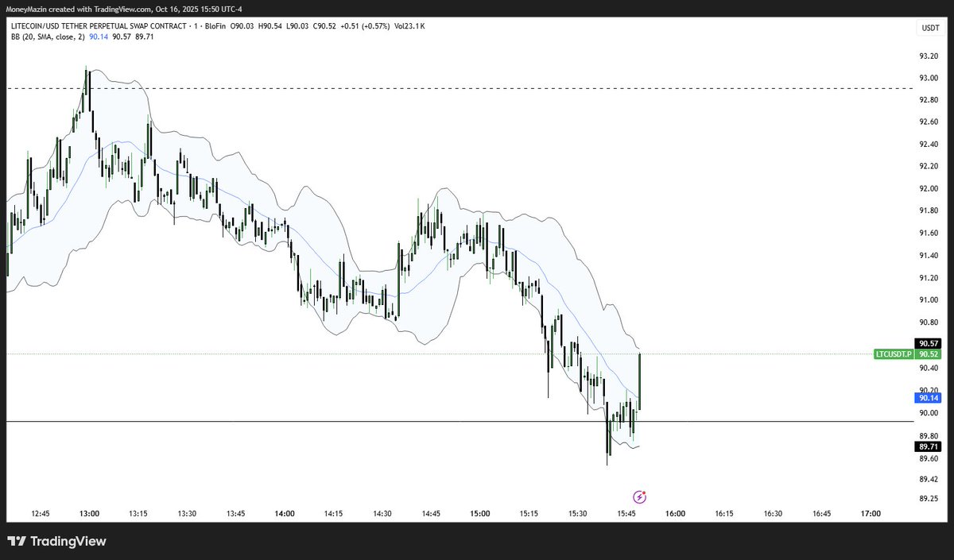Click the 12:45 time axis label
Viewport: 954px width, 560px height.
(40, 514)
